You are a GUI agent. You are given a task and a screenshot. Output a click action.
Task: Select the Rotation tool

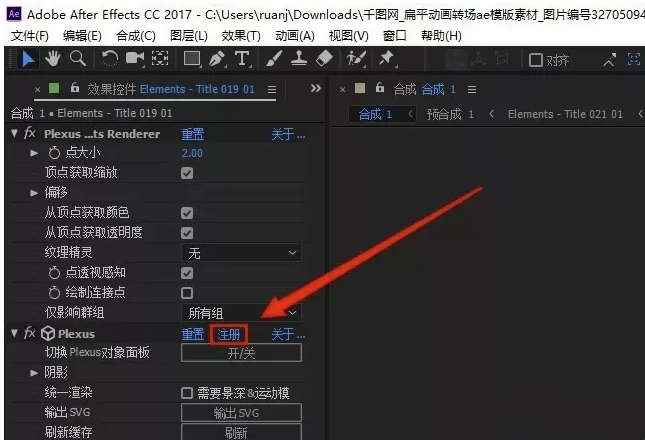[109, 59]
